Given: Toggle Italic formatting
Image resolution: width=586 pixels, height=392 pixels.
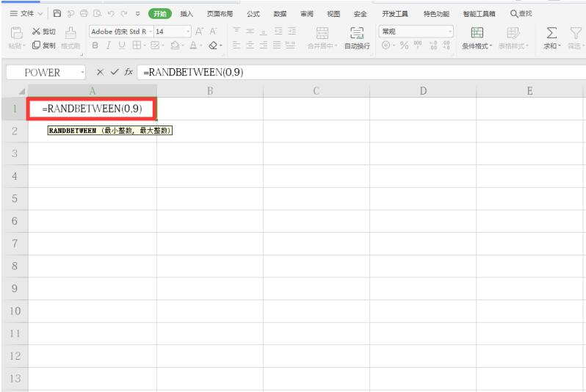Looking at the screenshot, I should pyautogui.click(x=109, y=46).
